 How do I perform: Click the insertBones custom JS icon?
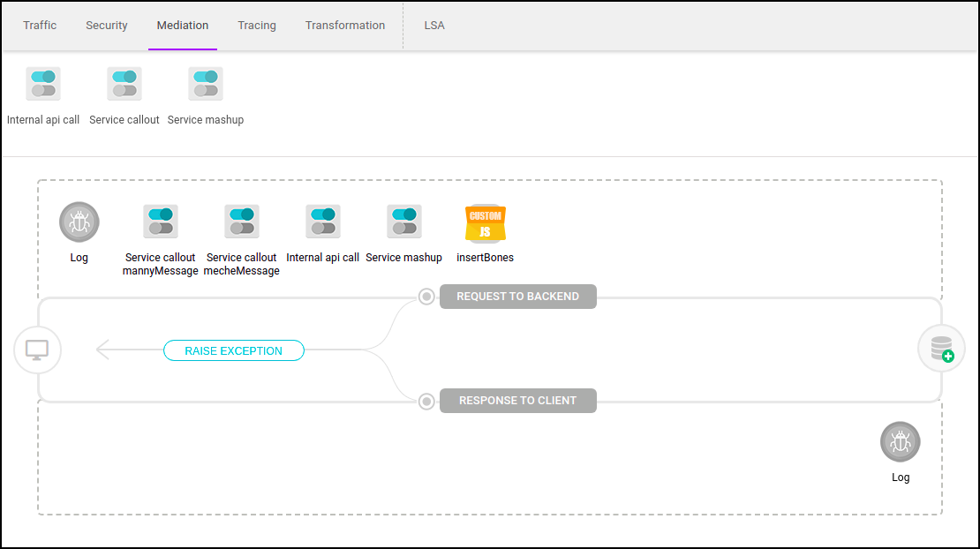click(x=485, y=224)
